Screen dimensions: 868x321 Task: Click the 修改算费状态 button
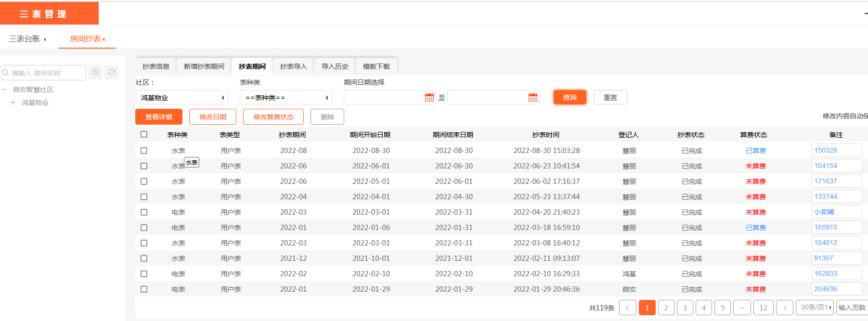(x=273, y=117)
